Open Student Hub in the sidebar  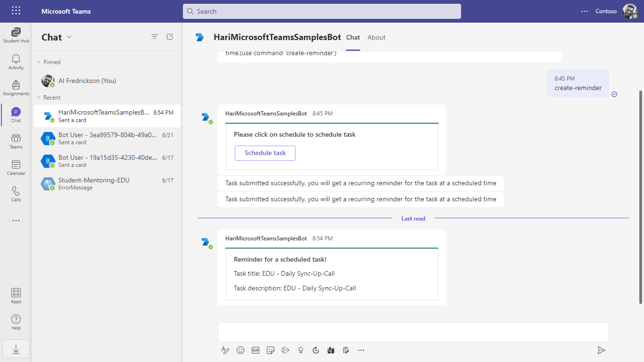(16, 35)
